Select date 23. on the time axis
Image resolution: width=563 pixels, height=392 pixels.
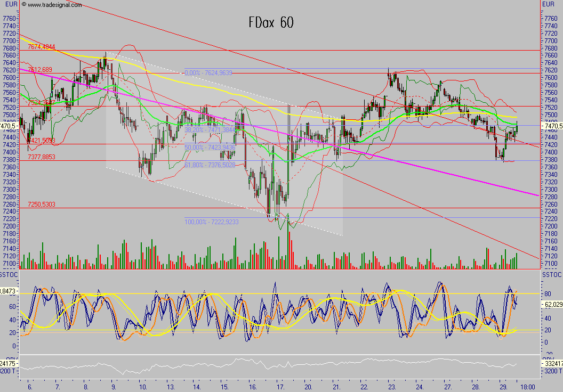[391, 387]
